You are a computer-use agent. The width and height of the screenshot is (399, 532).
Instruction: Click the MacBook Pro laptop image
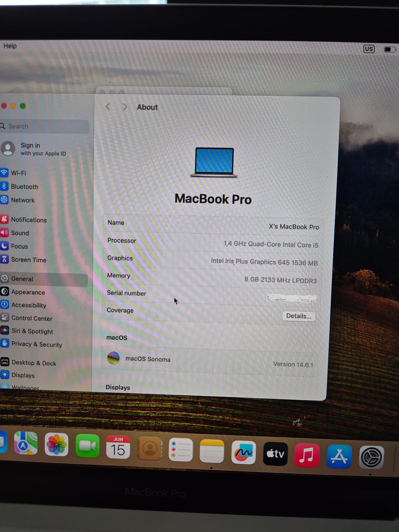coord(214,163)
